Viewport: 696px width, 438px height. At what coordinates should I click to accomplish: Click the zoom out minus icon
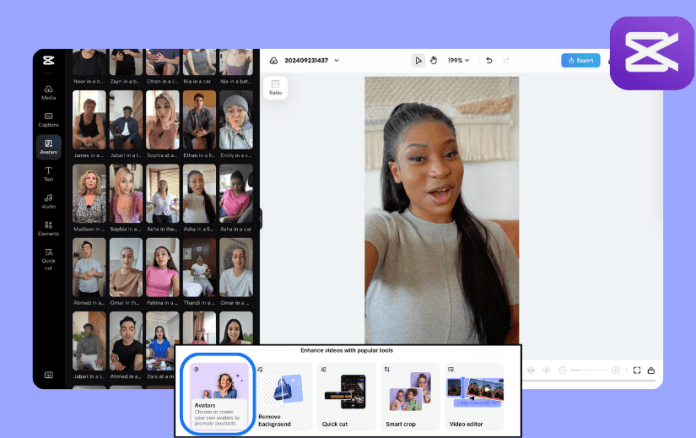pyautogui.click(x=562, y=370)
